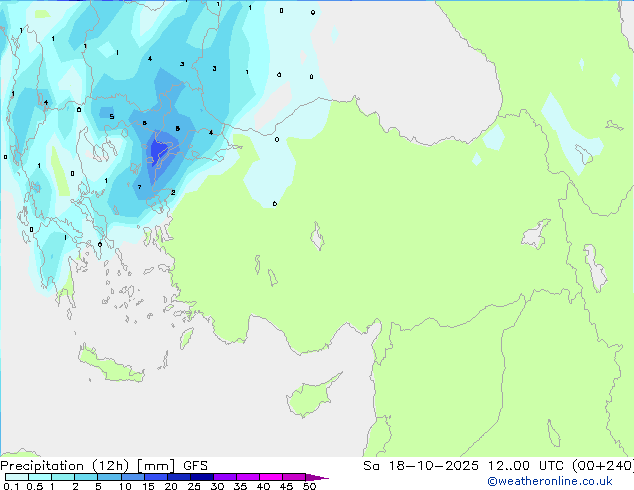Screen dimensions: 634x490
Task: Click the 2–5 mm legend color swatch
Action: point(86,477)
